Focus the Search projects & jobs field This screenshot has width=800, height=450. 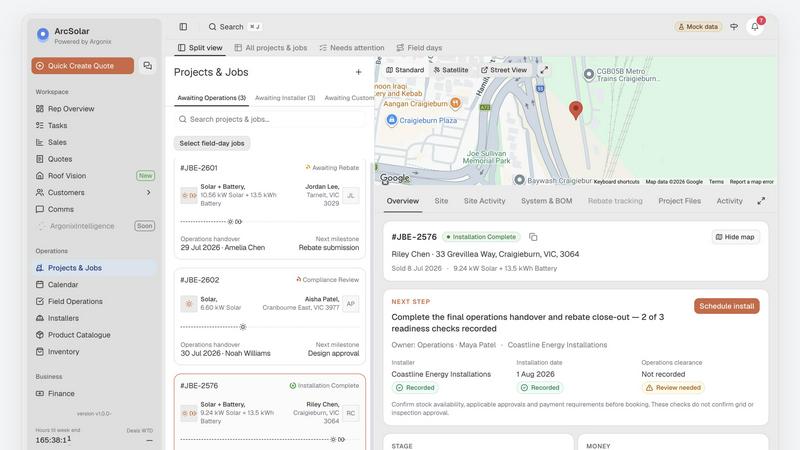coord(269,119)
